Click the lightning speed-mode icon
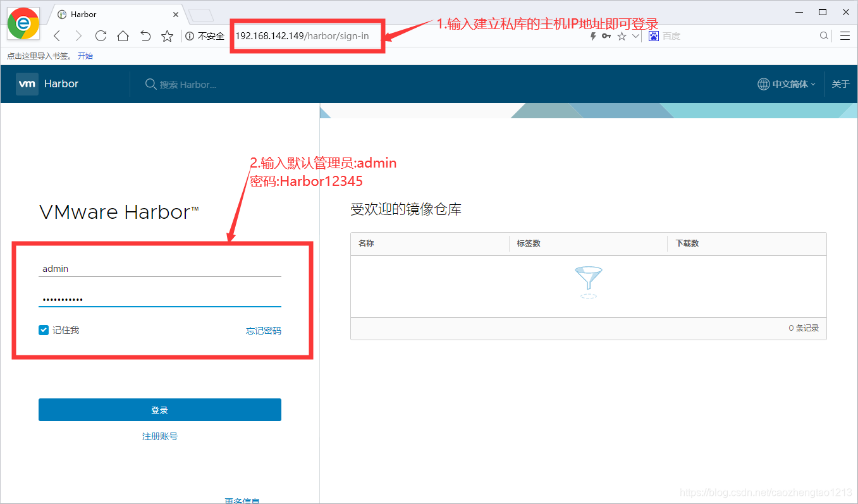This screenshot has height=504, width=858. tap(593, 36)
